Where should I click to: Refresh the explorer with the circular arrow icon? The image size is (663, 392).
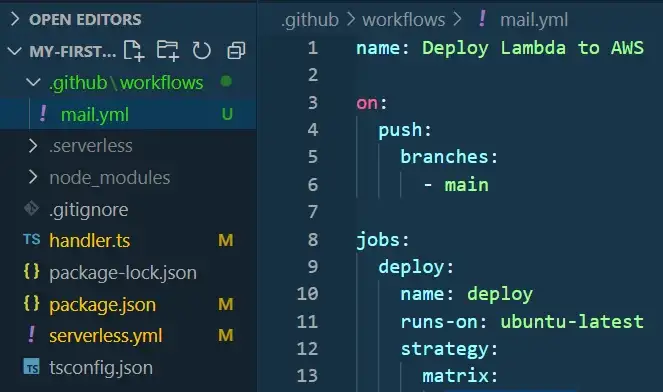[x=201, y=51]
